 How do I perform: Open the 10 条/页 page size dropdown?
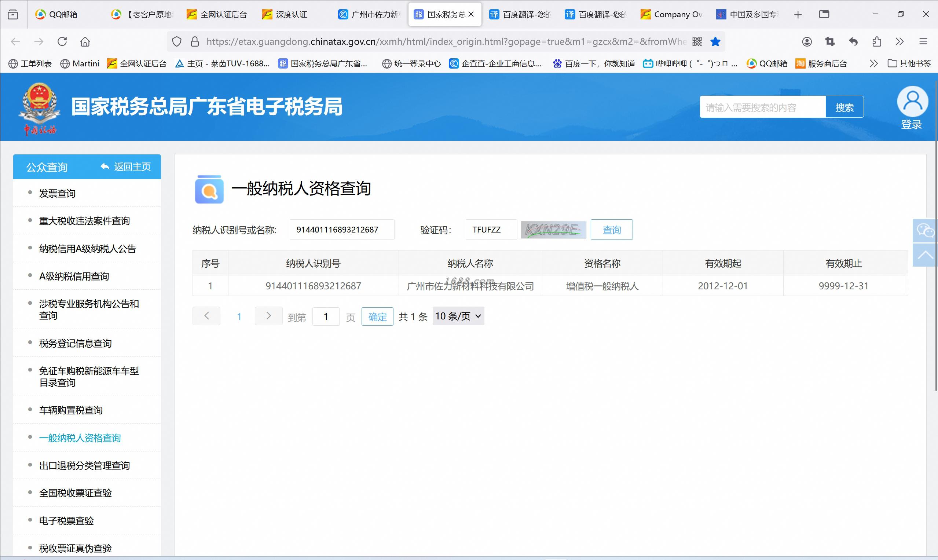click(458, 316)
